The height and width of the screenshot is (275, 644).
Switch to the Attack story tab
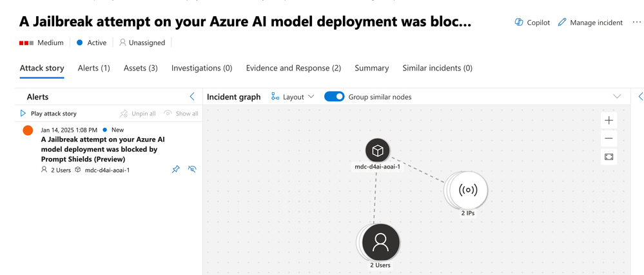point(42,68)
